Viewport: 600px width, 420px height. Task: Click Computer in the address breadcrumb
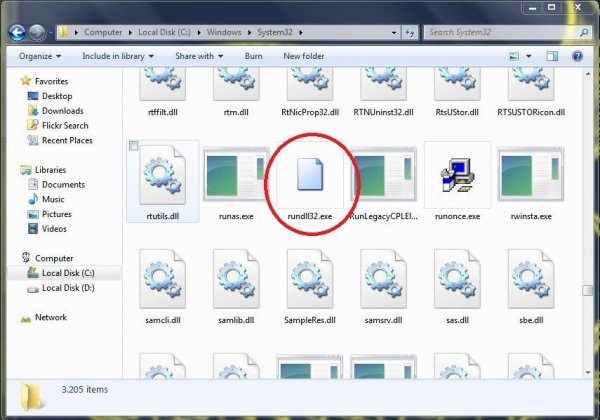(x=103, y=33)
